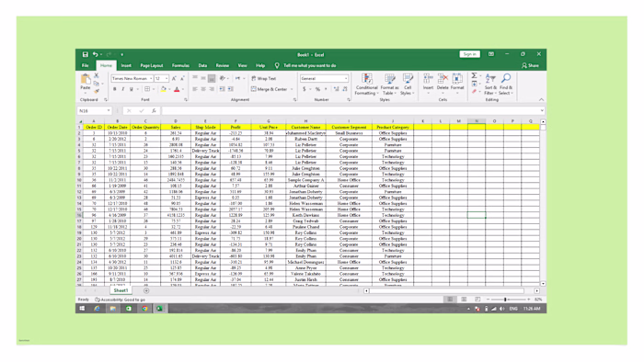Collapse the ribbon

pos(541,99)
